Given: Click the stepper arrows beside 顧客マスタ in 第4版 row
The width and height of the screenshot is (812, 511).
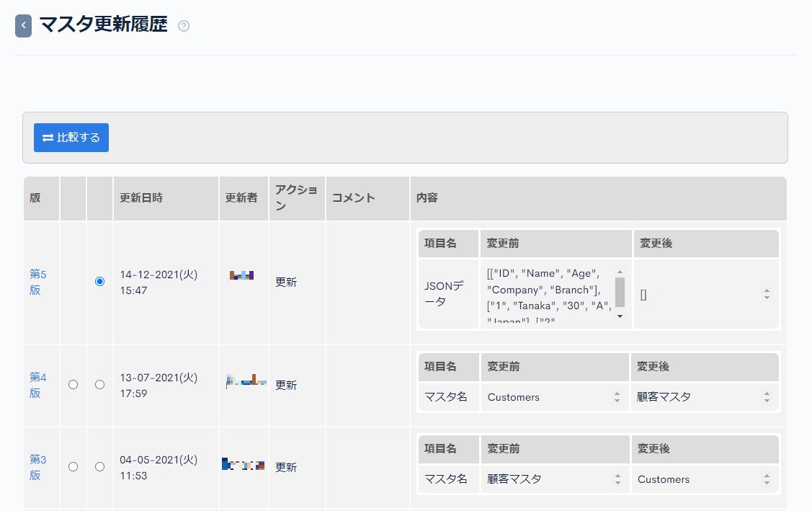Looking at the screenshot, I should pyautogui.click(x=767, y=397).
